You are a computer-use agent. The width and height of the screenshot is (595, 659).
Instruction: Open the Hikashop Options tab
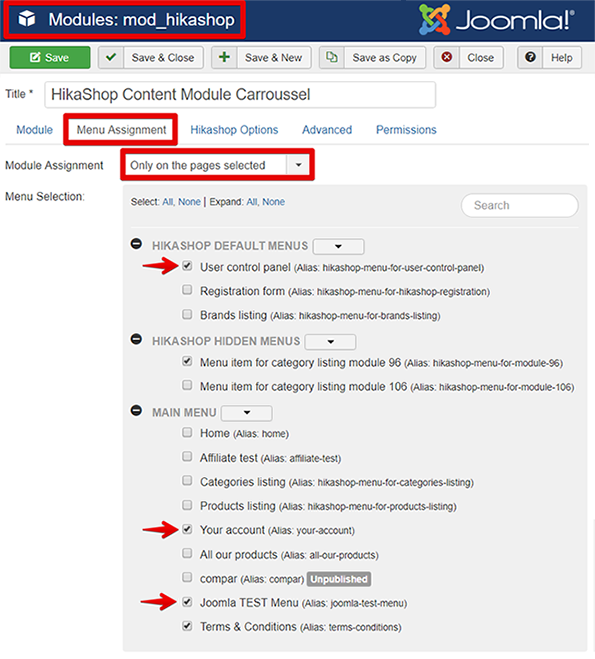(x=234, y=130)
